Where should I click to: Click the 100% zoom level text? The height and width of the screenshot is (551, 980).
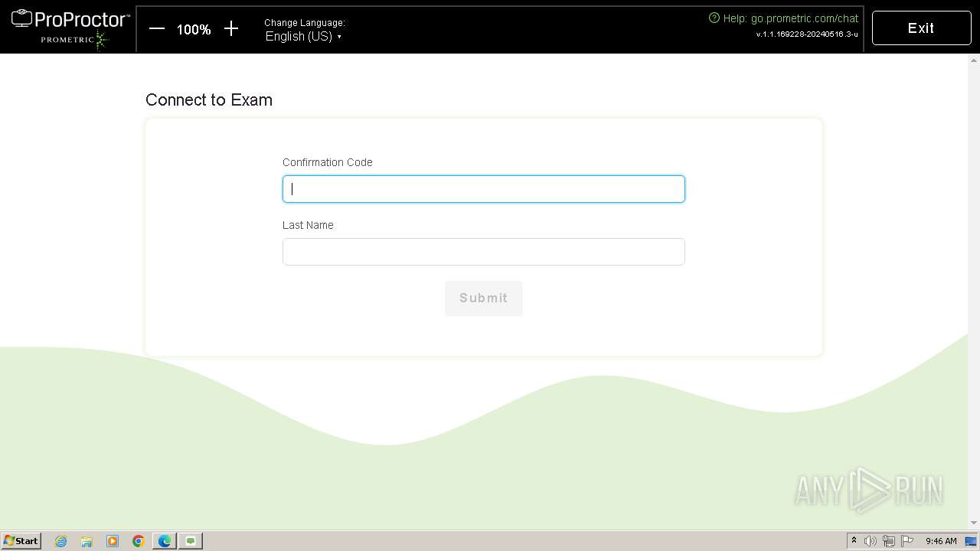pos(194,30)
